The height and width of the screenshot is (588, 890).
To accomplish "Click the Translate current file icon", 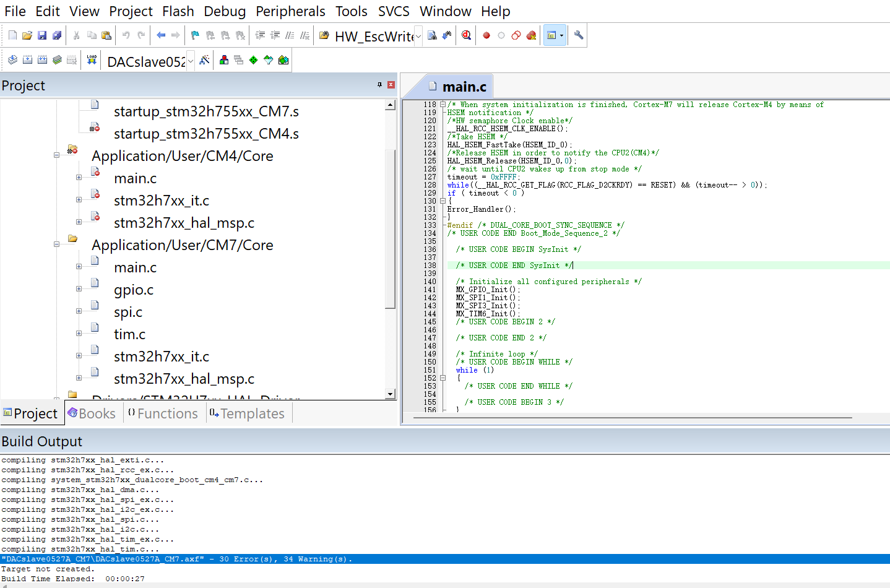I will point(12,60).
